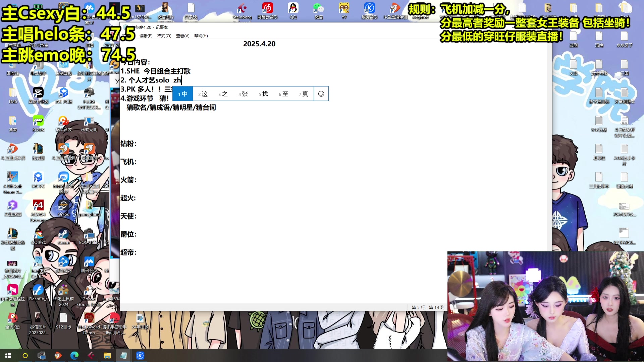Open the 酷狗音乐 desktop shortcut
This screenshot has height=362, width=644.
point(369,11)
